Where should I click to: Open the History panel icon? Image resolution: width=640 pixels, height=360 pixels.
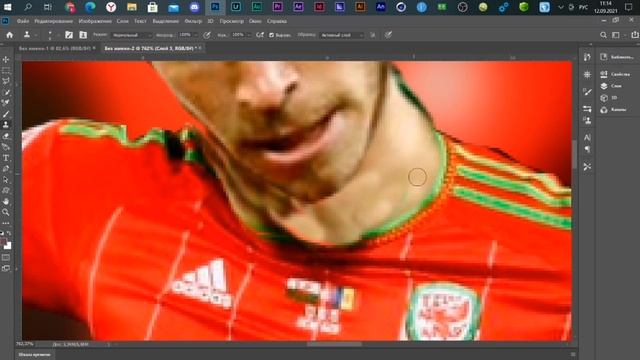(587, 57)
